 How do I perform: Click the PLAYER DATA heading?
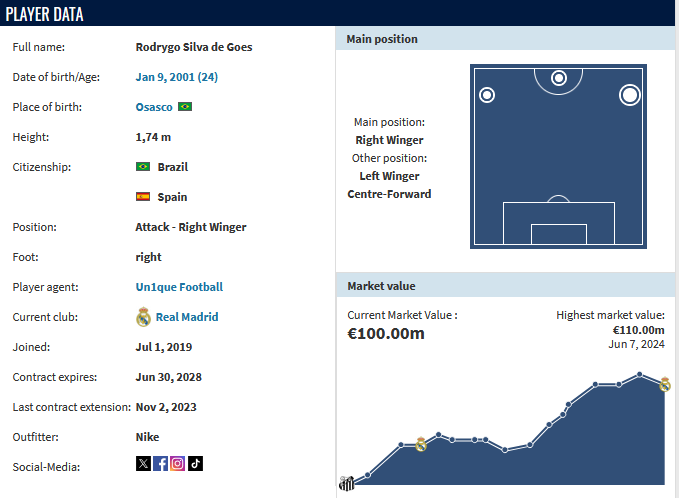click(44, 14)
